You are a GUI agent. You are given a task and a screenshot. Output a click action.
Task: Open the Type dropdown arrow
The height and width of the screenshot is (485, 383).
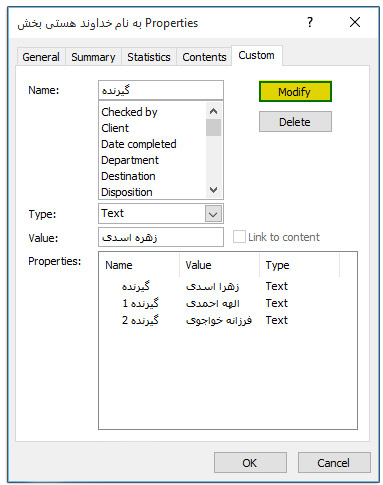[x=213, y=214]
